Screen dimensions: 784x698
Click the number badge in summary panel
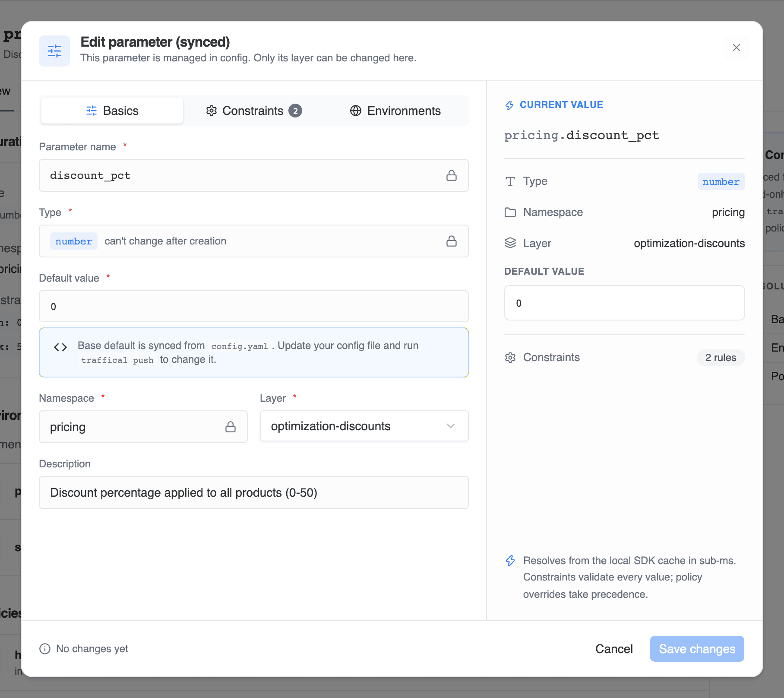click(721, 181)
